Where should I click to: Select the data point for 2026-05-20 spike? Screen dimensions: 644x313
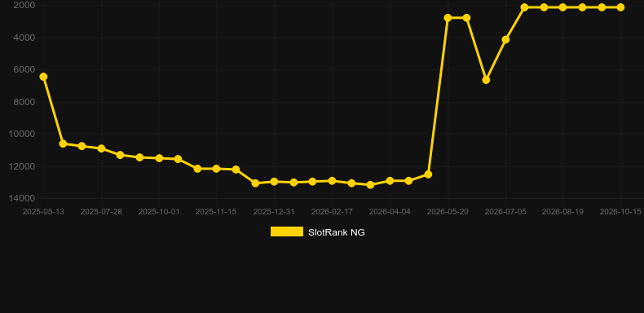448,18
